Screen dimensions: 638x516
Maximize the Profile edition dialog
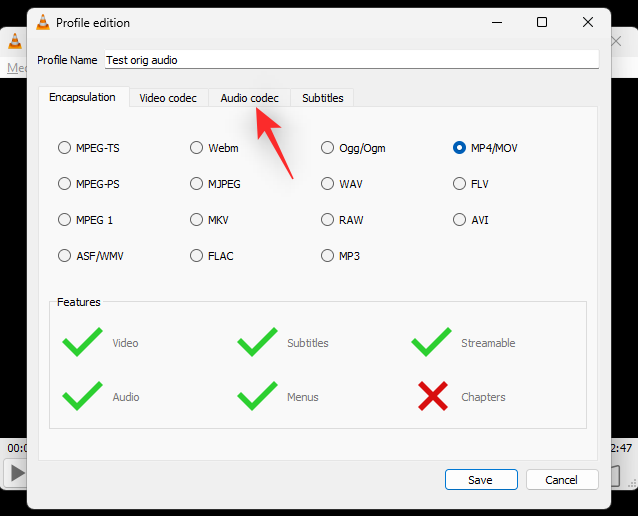[x=542, y=22]
